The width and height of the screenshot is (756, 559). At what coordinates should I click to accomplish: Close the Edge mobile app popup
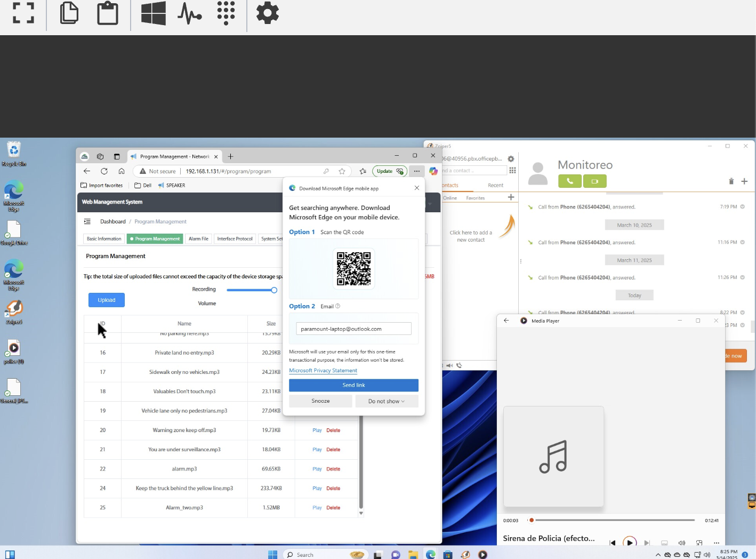click(x=417, y=188)
